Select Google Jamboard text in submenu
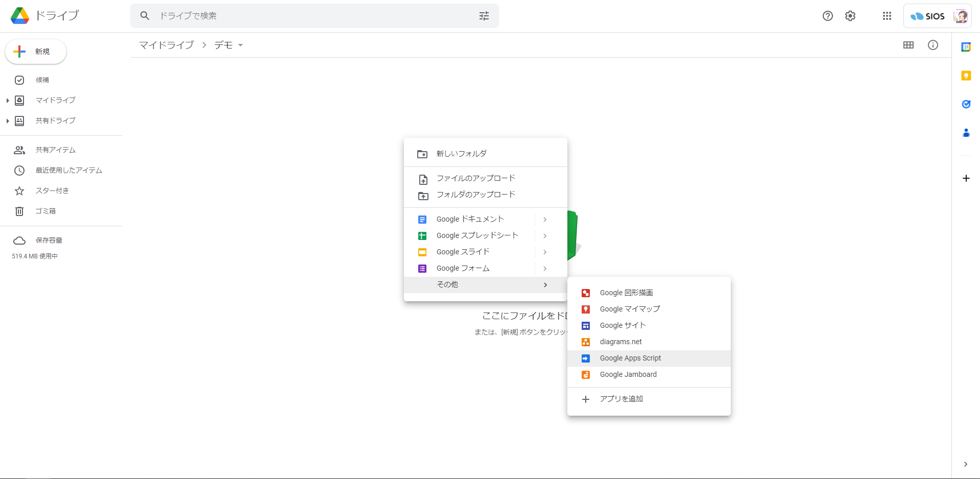 tap(628, 375)
